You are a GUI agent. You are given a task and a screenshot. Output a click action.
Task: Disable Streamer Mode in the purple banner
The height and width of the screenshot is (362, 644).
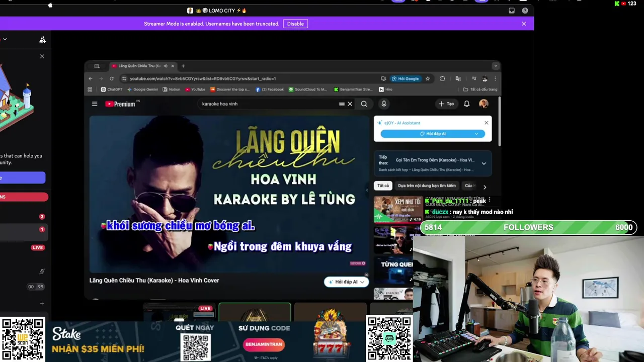295,24
